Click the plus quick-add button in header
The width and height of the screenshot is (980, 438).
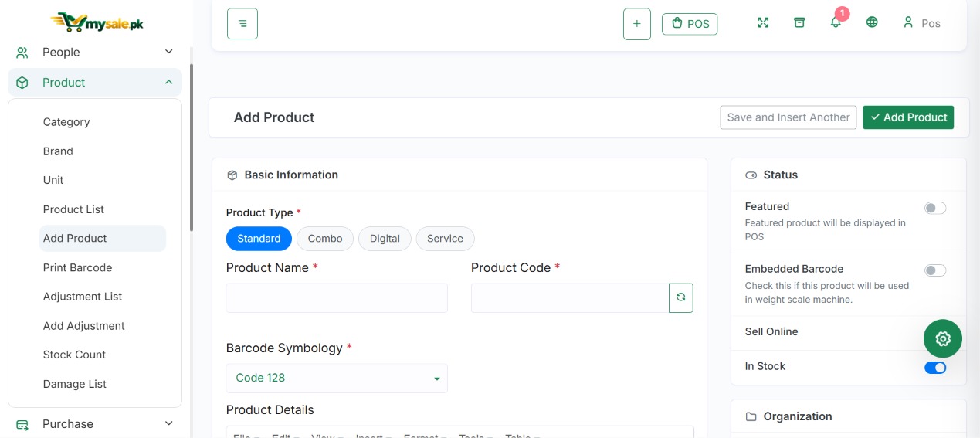tap(637, 24)
